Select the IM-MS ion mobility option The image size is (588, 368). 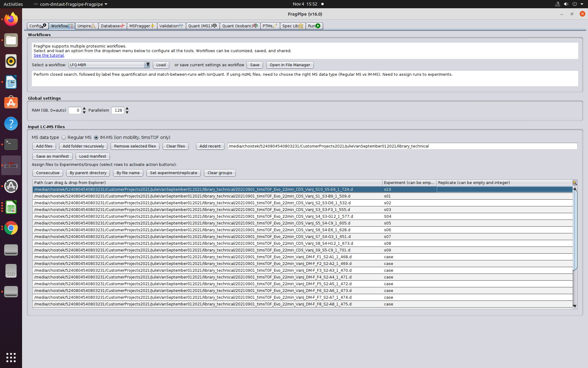[x=96, y=137]
